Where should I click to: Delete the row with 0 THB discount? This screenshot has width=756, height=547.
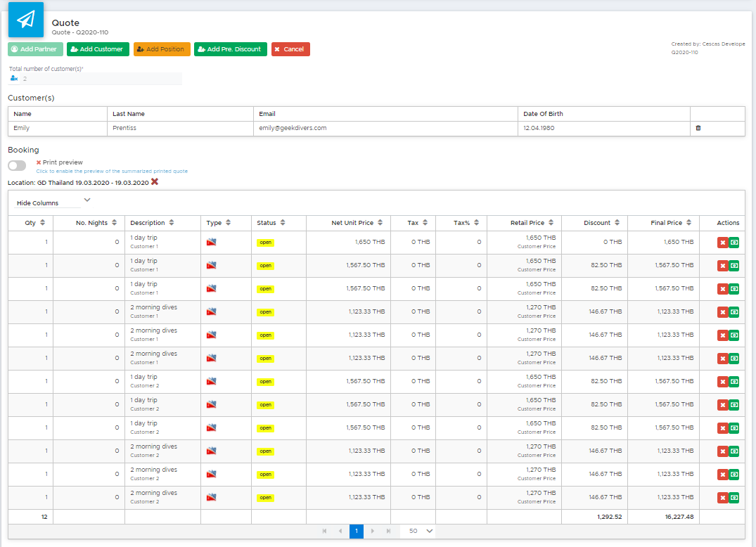722,243
